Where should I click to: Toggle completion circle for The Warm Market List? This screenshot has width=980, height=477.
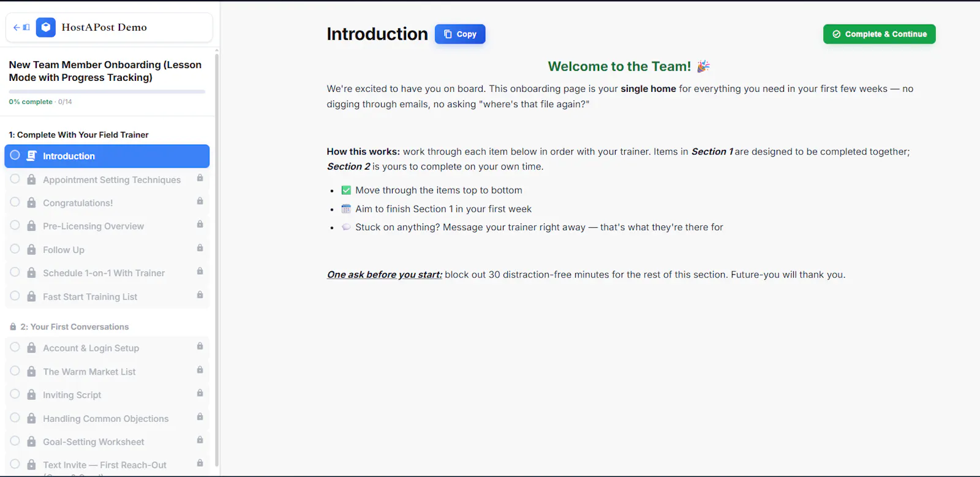pyautogui.click(x=15, y=371)
